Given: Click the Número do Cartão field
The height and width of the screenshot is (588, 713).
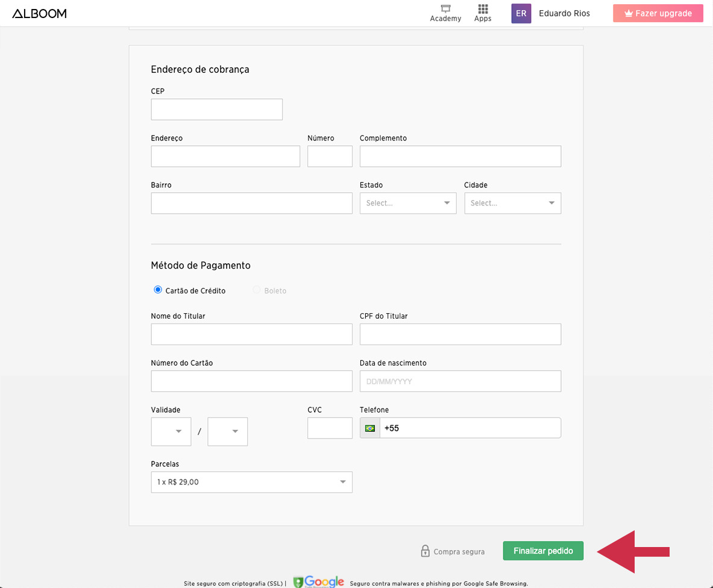Looking at the screenshot, I should (251, 381).
